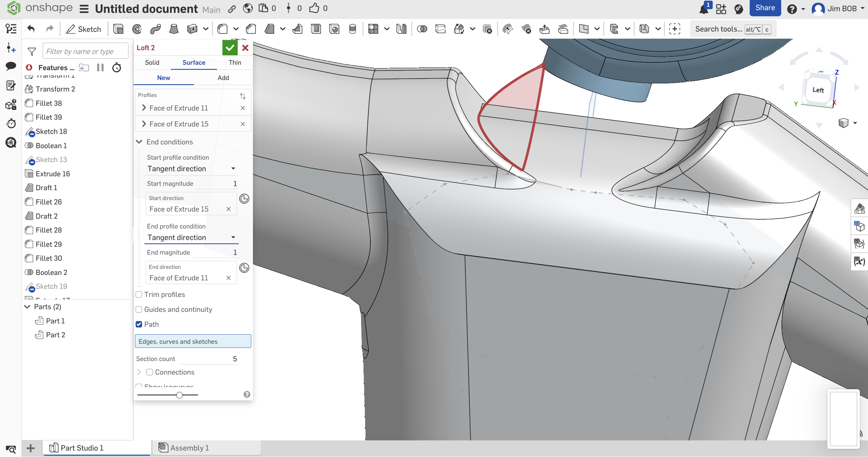Screen dimensions: 868x457
Task: Switch to the Solid tab
Action: pos(152,63)
